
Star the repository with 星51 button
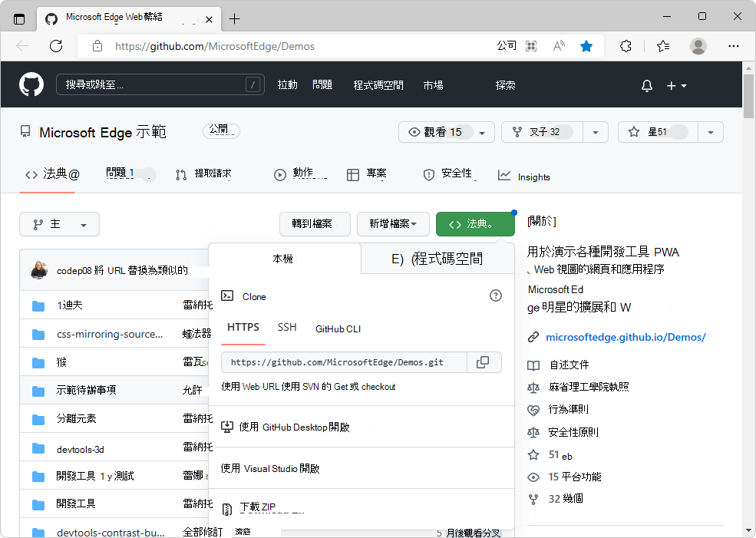click(x=658, y=132)
